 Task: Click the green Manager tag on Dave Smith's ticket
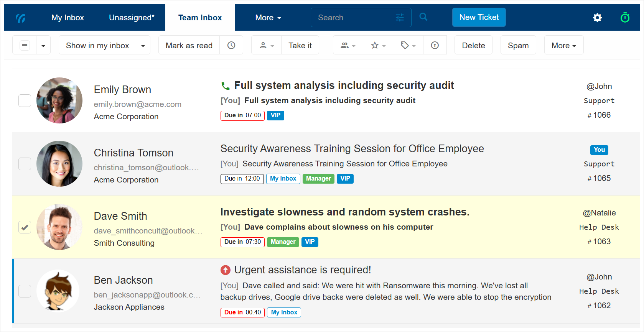coord(283,242)
